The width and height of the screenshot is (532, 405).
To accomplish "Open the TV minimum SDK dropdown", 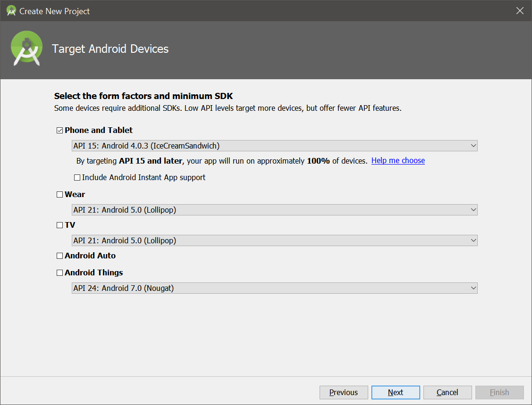I will (x=274, y=240).
